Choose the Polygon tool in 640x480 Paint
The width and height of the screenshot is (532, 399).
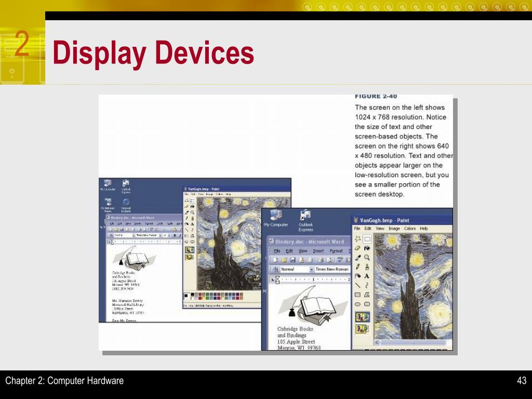tap(367, 295)
